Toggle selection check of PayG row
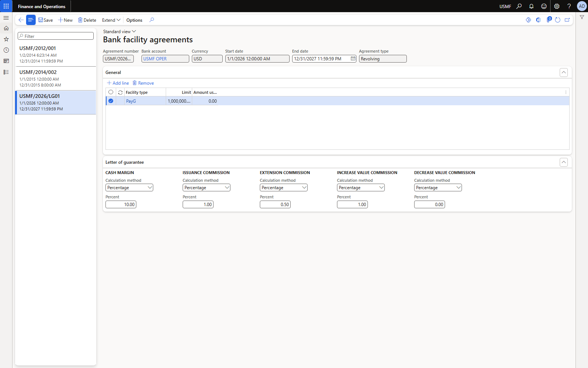This screenshot has height=368, width=588. tap(111, 101)
